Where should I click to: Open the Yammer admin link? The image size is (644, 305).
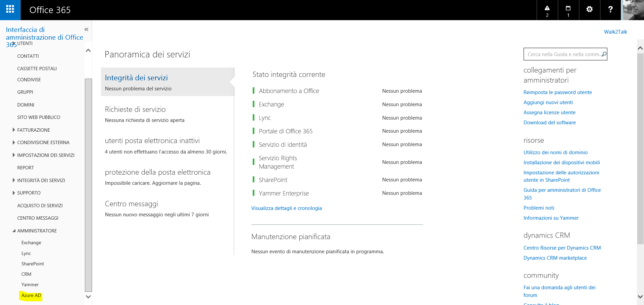tap(30, 285)
